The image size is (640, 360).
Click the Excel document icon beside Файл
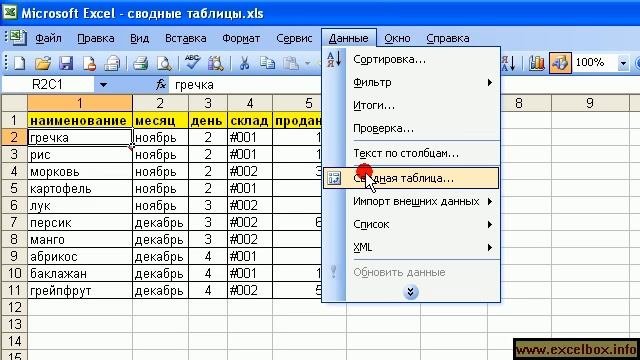click(17, 38)
